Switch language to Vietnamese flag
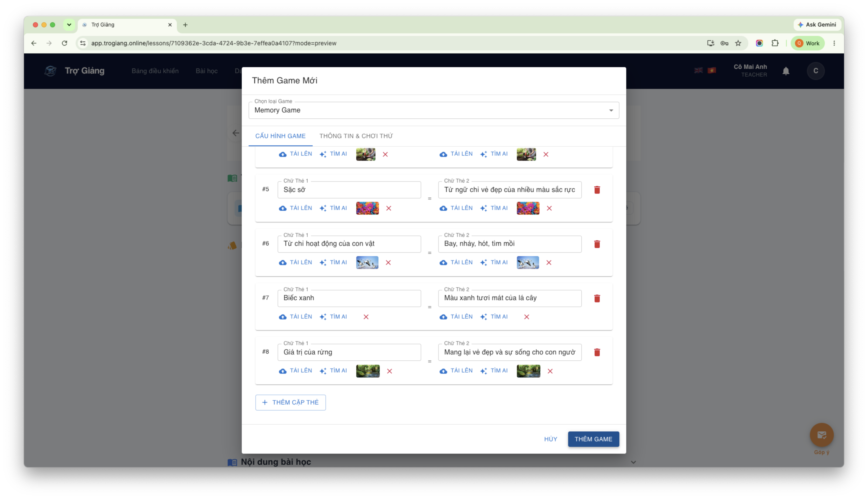868x499 pixels. pyautogui.click(x=712, y=70)
